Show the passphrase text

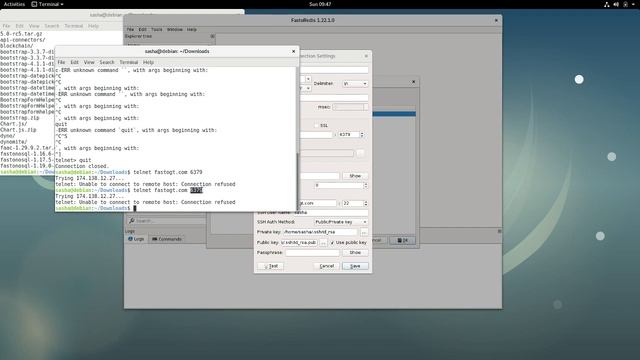click(355, 253)
